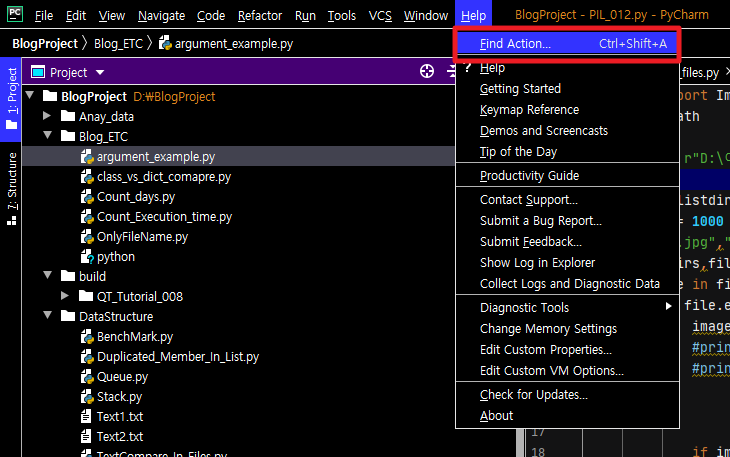Click the DataStructure folder icon
This screenshot has width=730, height=457.
click(68, 316)
